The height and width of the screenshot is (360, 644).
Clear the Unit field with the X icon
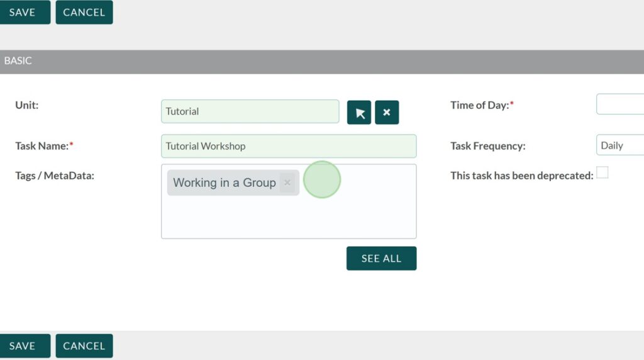pos(387,113)
